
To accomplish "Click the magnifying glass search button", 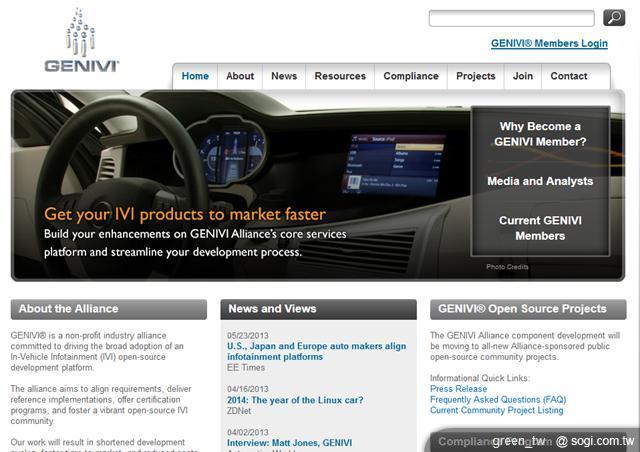I will [x=614, y=18].
